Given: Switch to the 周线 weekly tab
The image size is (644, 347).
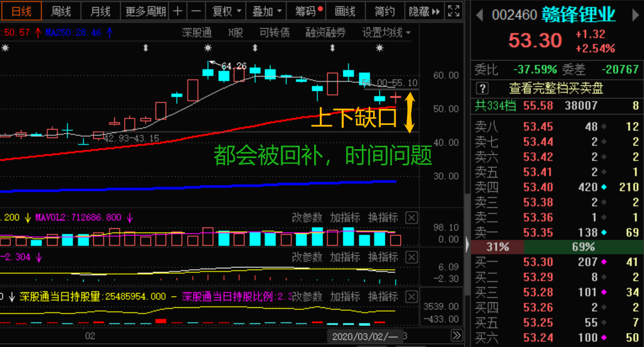Looking at the screenshot, I should tap(60, 11).
